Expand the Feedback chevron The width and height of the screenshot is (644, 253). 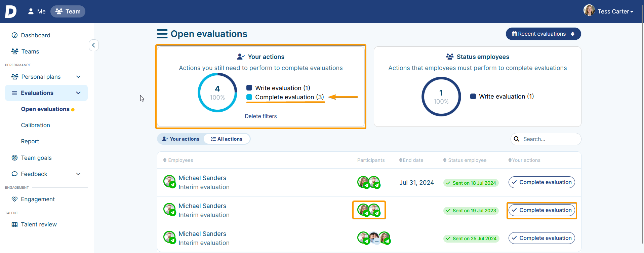[x=78, y=174]
